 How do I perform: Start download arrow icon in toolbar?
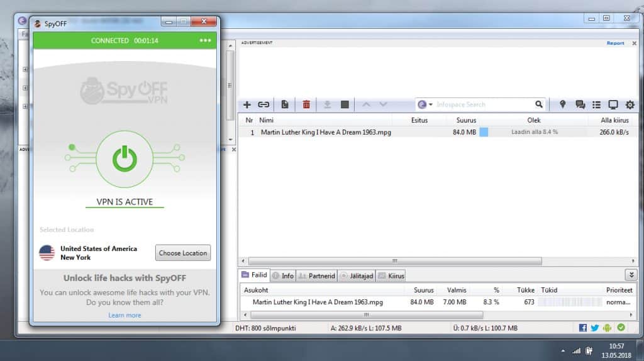(327, 105)
